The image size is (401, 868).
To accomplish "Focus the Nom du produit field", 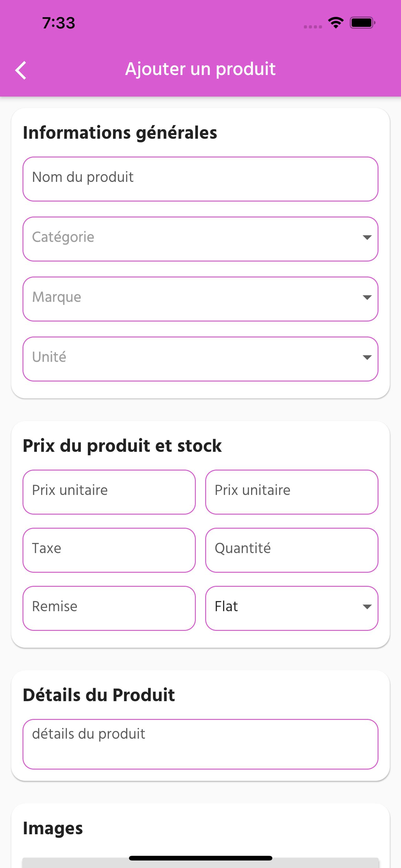I will (200, 179).
